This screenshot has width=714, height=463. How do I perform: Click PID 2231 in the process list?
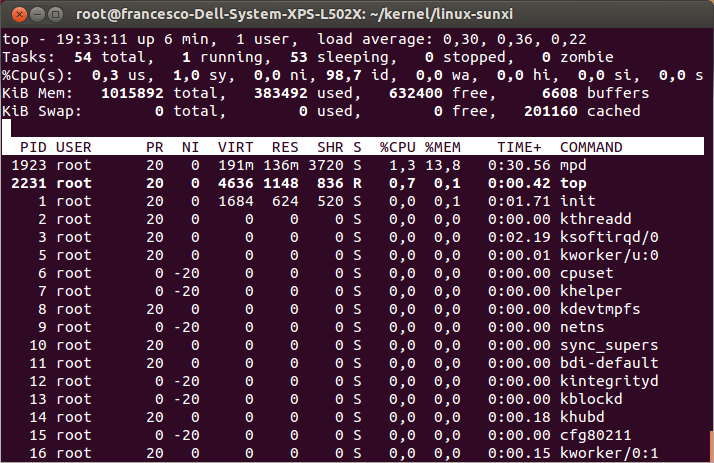point(29,183)
